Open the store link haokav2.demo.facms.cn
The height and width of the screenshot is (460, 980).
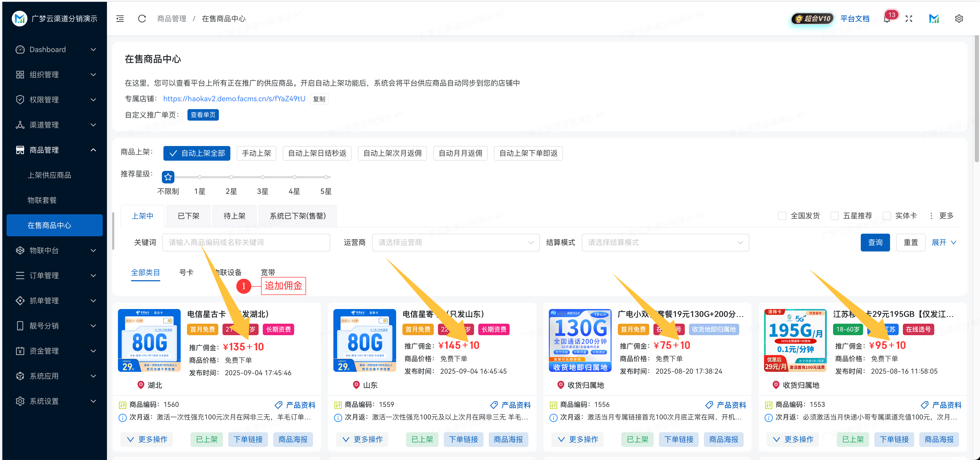[234, 98]
